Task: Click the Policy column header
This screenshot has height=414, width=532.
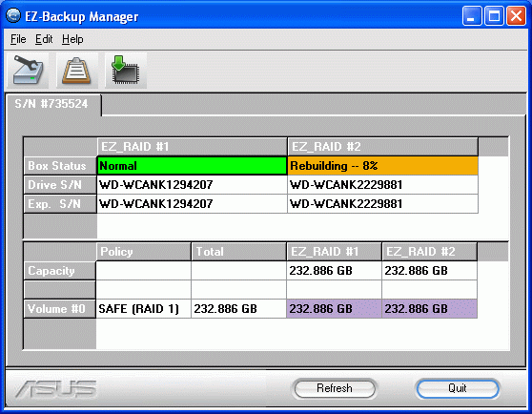Action: [x=144, y=252]
